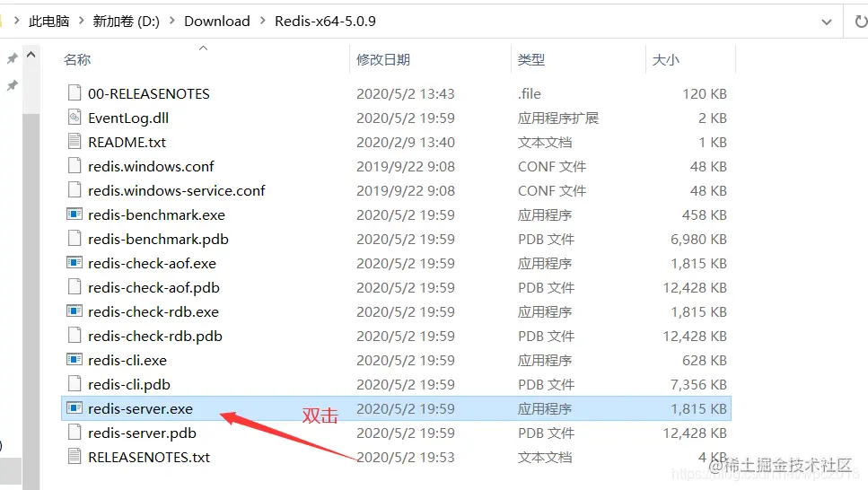Click the redis-check-aof.exe application icon

click(75, 263)
